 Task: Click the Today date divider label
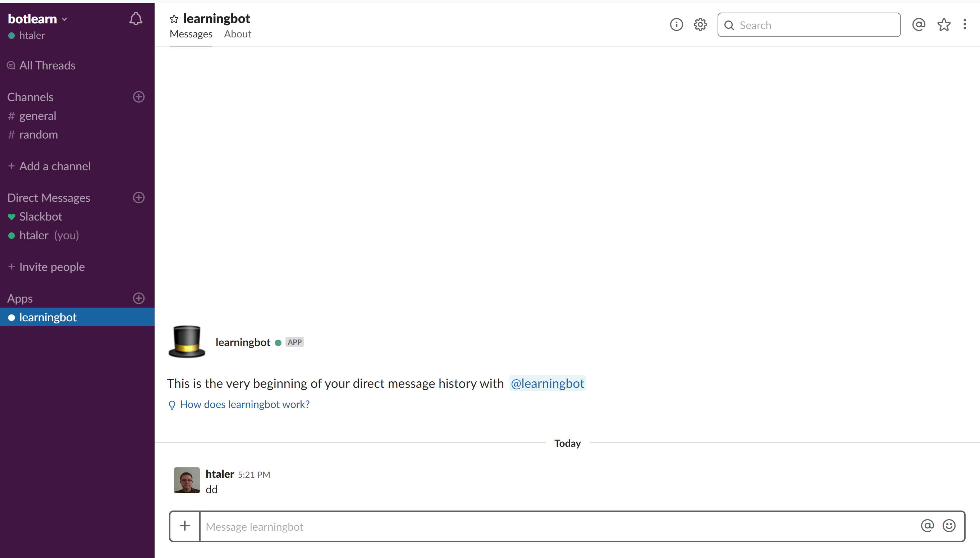point(567,443)
